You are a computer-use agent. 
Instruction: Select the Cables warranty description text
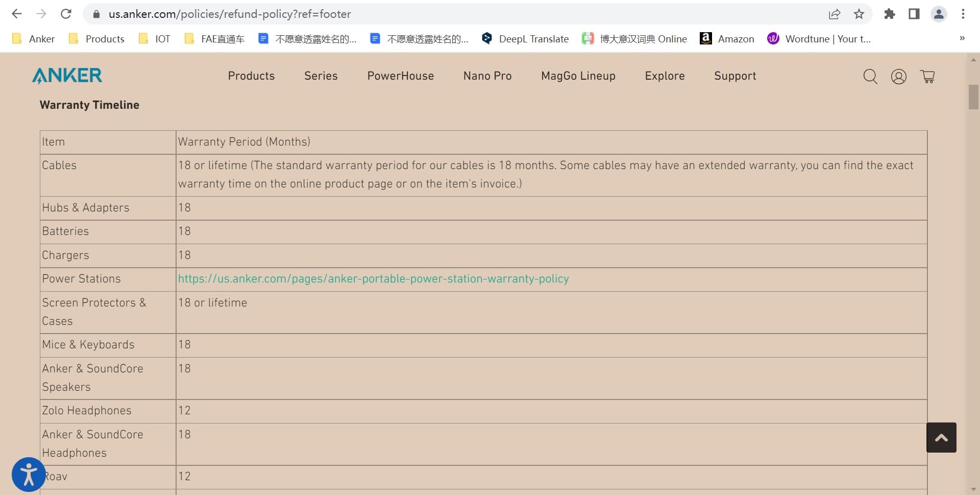coord(546,175)
